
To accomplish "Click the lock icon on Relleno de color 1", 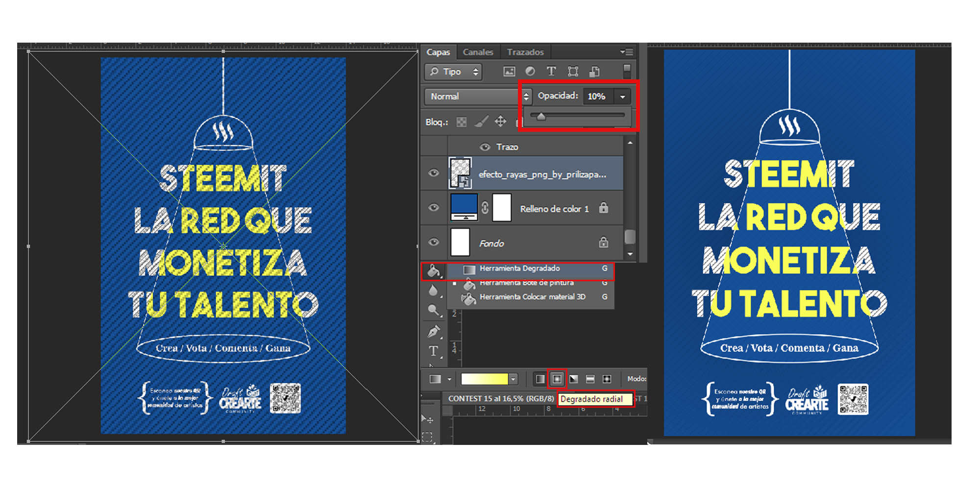I will (604, 208).
